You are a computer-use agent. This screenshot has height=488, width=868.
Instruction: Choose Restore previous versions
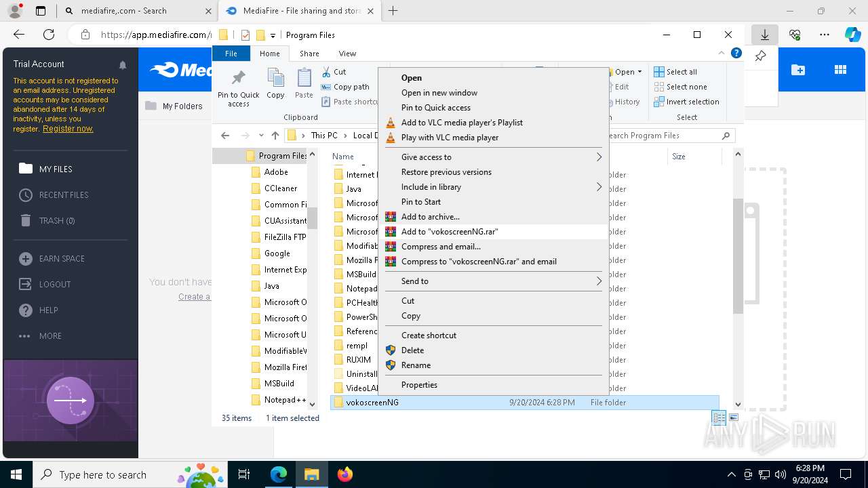493,172
